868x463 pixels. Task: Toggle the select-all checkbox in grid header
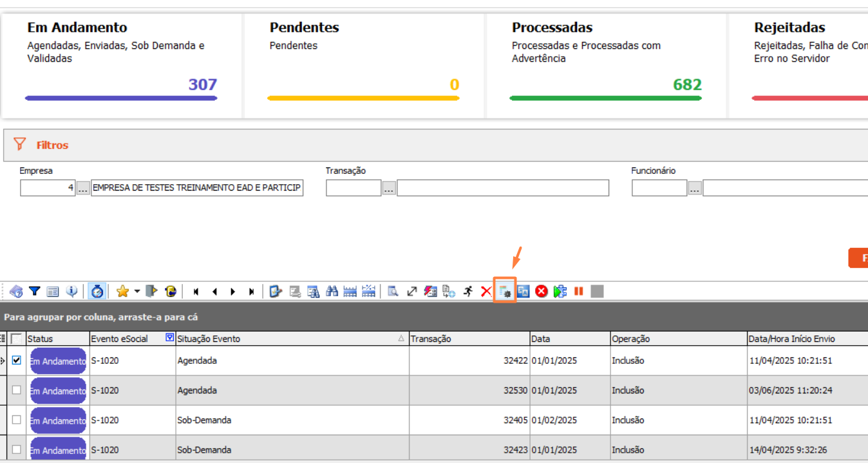click(x=17, y=339)
